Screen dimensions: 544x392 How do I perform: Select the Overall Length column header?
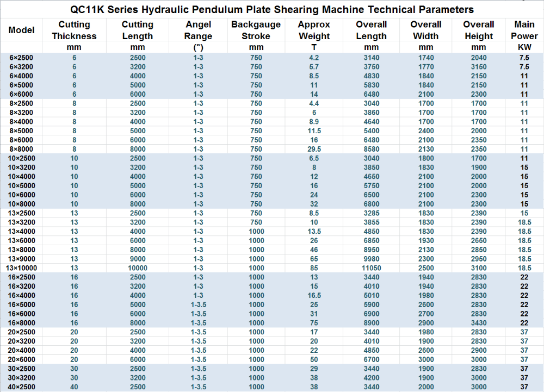[x=371, y=30]
